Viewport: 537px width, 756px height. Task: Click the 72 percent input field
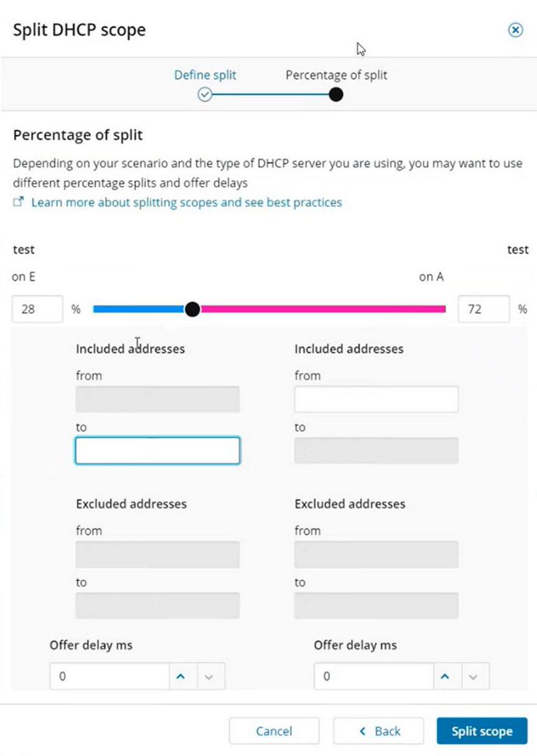click(483, 309)
